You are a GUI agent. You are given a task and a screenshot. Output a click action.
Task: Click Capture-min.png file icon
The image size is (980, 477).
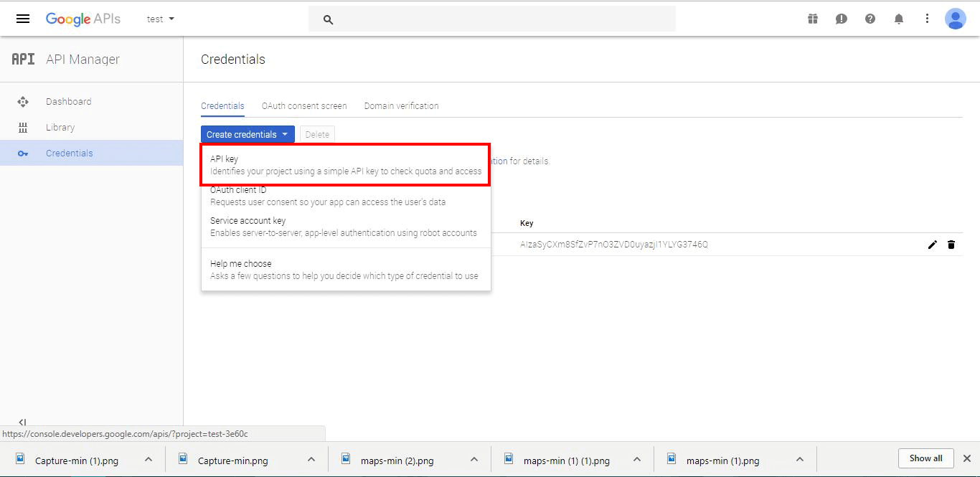[x=184, y=458]
